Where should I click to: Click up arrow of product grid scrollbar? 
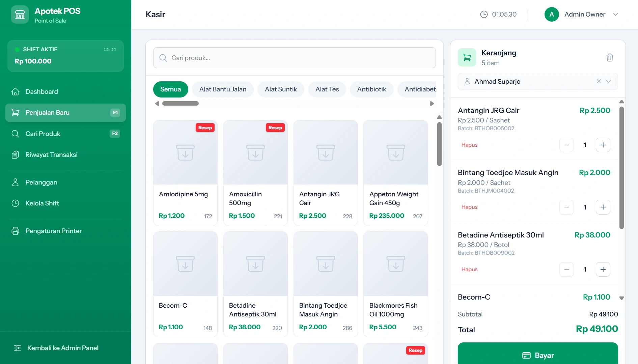[439, 117]
